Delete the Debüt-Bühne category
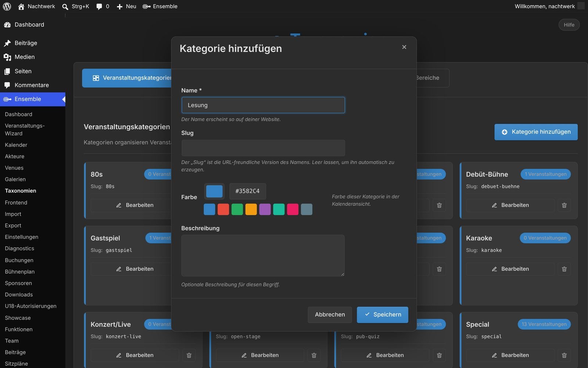Image resolution: width=588 pixels, height=368 pixels. pyautogui.click(x=564, y=205)
